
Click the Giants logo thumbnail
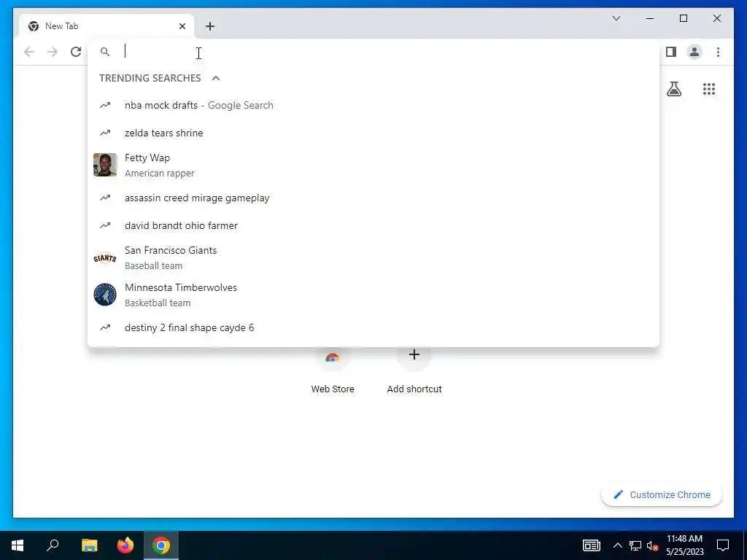click(105, 258)
